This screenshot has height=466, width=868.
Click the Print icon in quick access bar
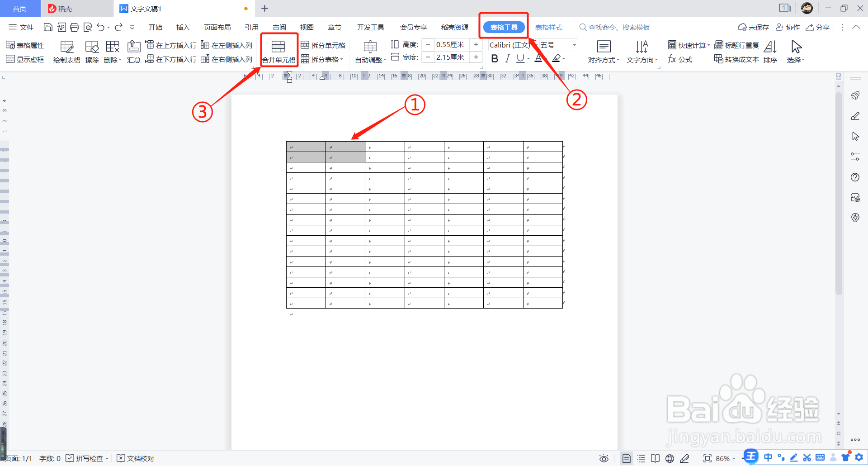74,27
